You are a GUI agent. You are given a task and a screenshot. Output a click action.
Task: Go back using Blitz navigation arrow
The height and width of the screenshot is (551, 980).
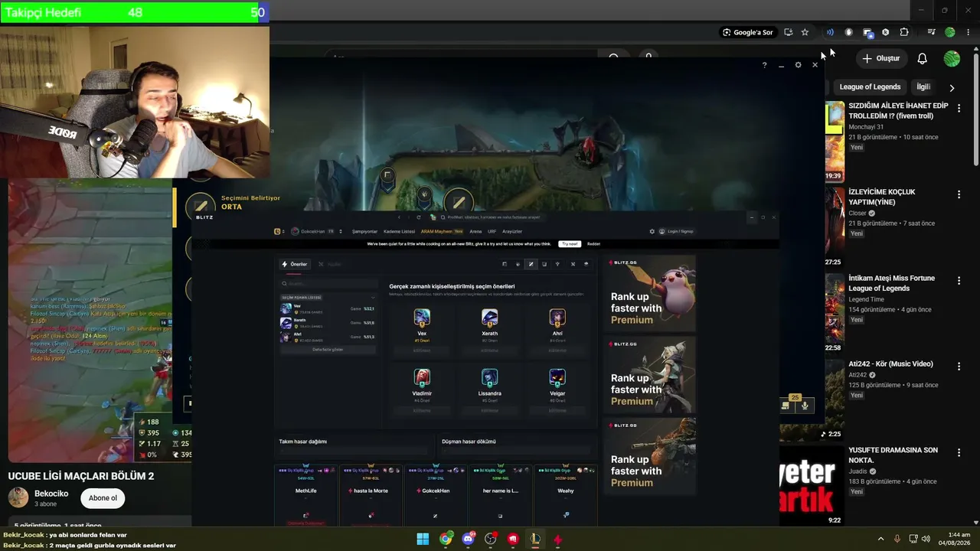point(399,217)
